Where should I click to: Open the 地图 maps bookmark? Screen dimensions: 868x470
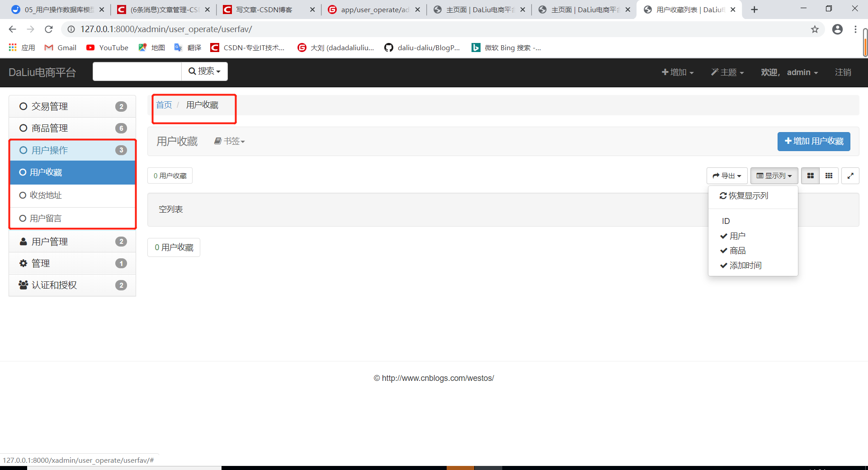pyautogui.click(x=152, y=47)
